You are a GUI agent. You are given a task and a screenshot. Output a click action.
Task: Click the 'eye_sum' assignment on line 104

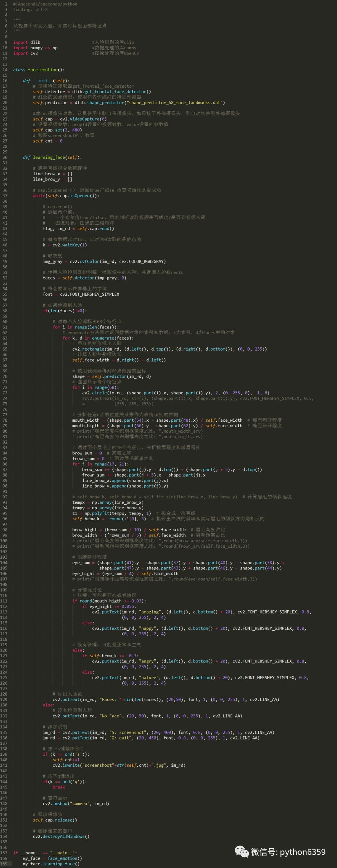pyautogui.click(x=178, y=563)
